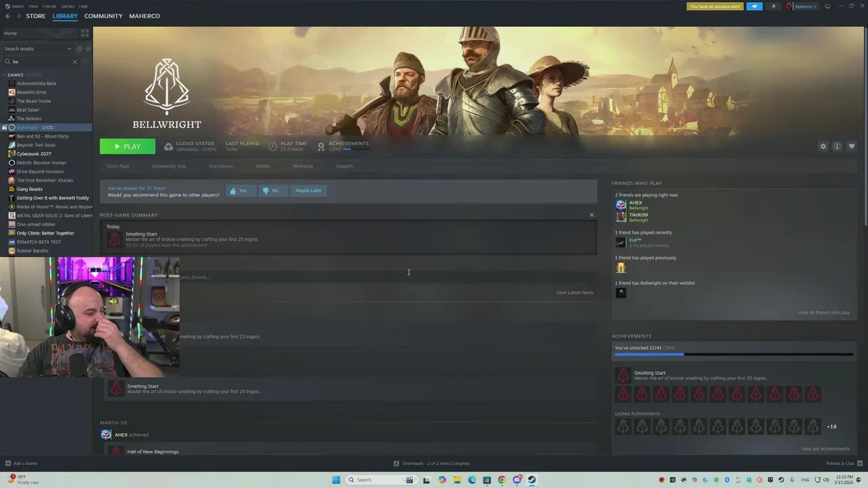Open View My Achievements

[x=825, y=449]
